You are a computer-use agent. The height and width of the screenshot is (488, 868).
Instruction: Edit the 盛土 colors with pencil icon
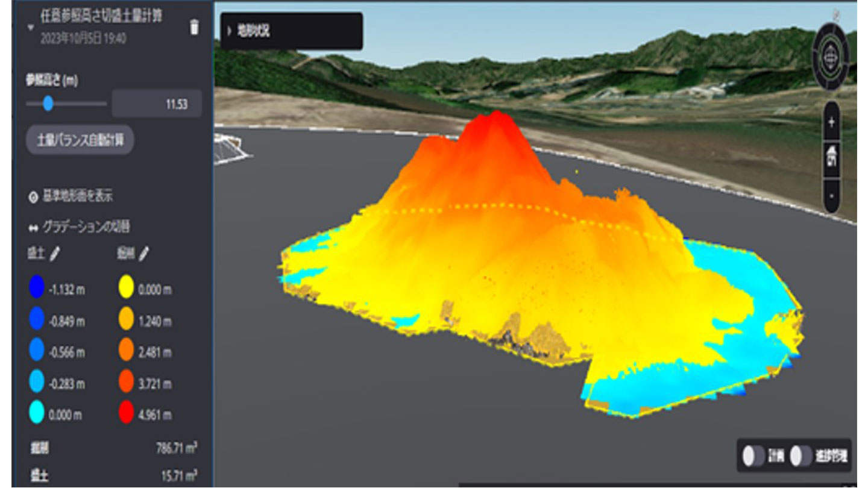click(55, 255)
